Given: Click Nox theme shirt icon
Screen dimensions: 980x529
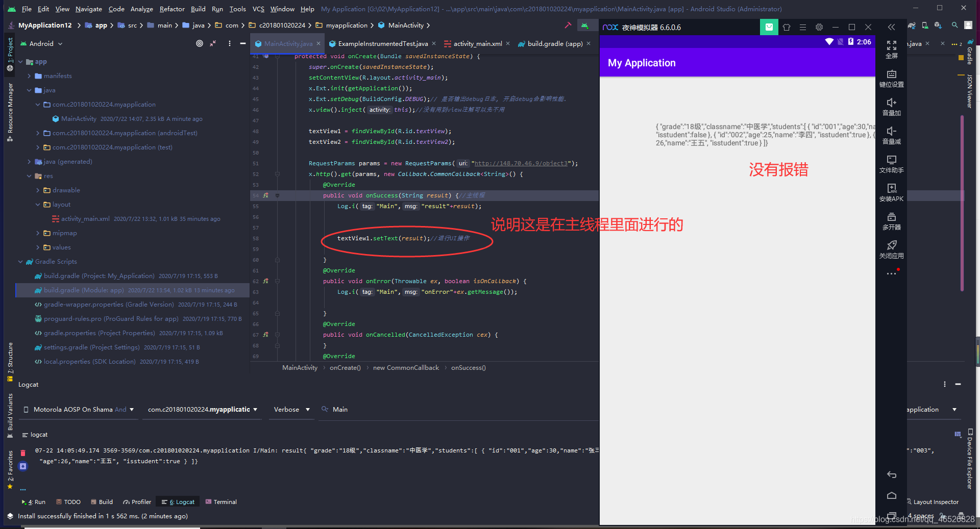Looking at the screenshot, I should click(786, 27).
